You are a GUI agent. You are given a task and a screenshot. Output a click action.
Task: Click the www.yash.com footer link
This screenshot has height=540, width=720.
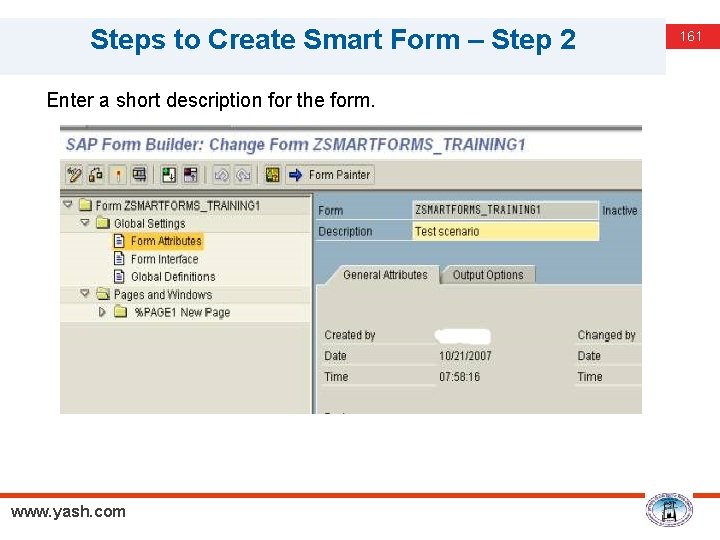pos(68,512)
